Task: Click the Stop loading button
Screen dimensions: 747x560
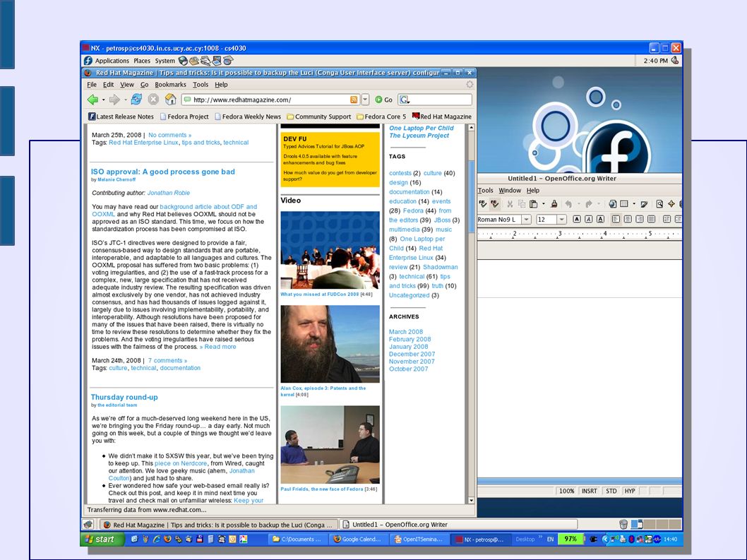Action: pyautogui.click(x=153, y=99)
